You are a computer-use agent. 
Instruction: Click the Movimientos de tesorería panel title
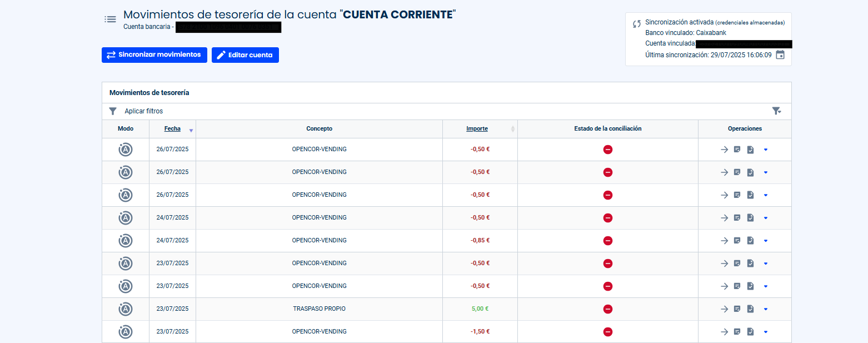point(149,93)
